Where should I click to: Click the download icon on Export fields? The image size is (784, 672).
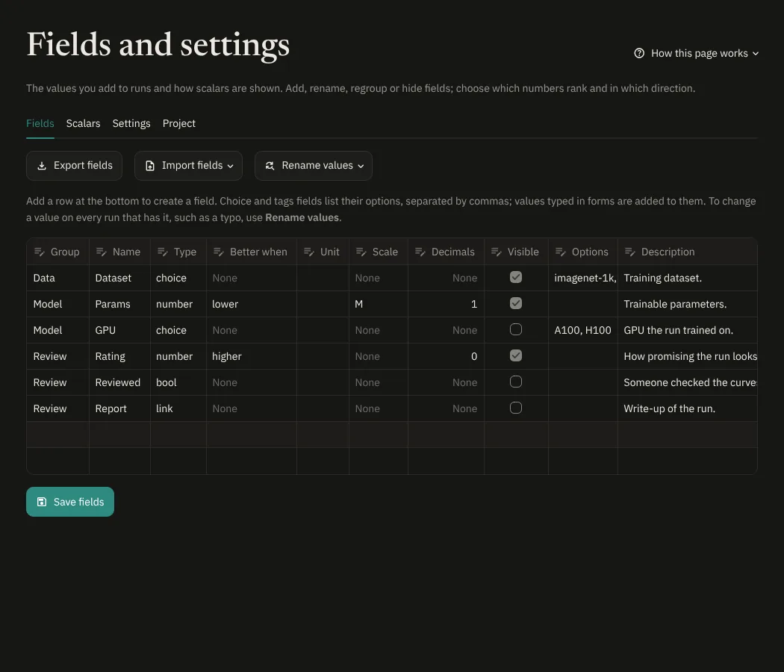(x=42, y=166)
